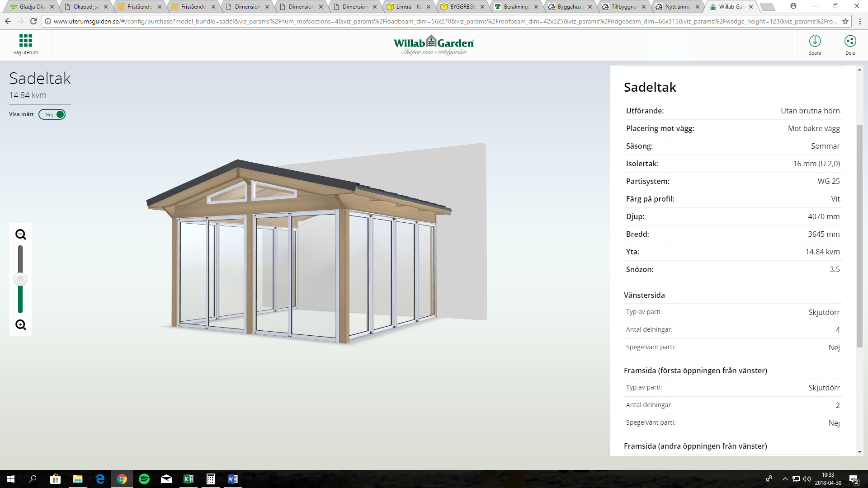Click the site information icon

pos(48,21)
